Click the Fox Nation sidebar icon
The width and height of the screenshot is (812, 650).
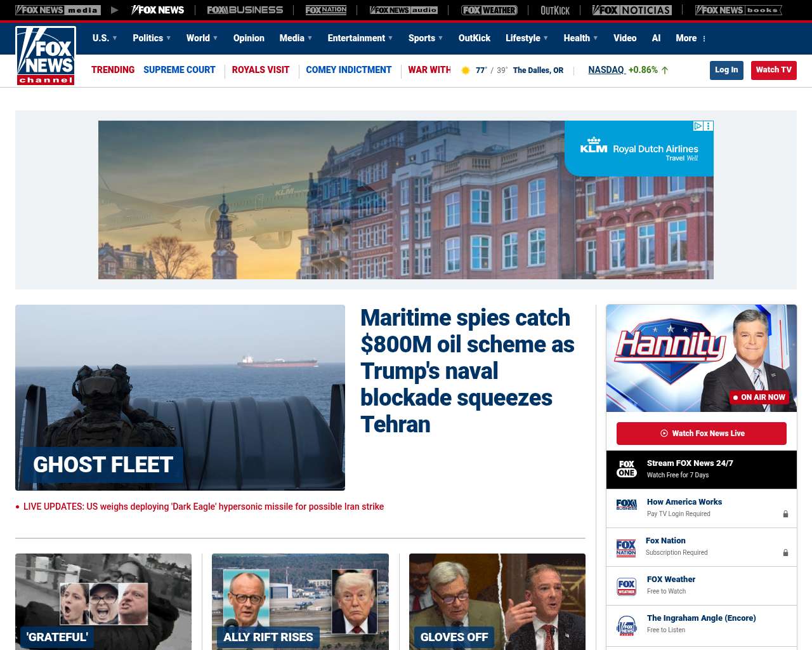tap(626, 547)
